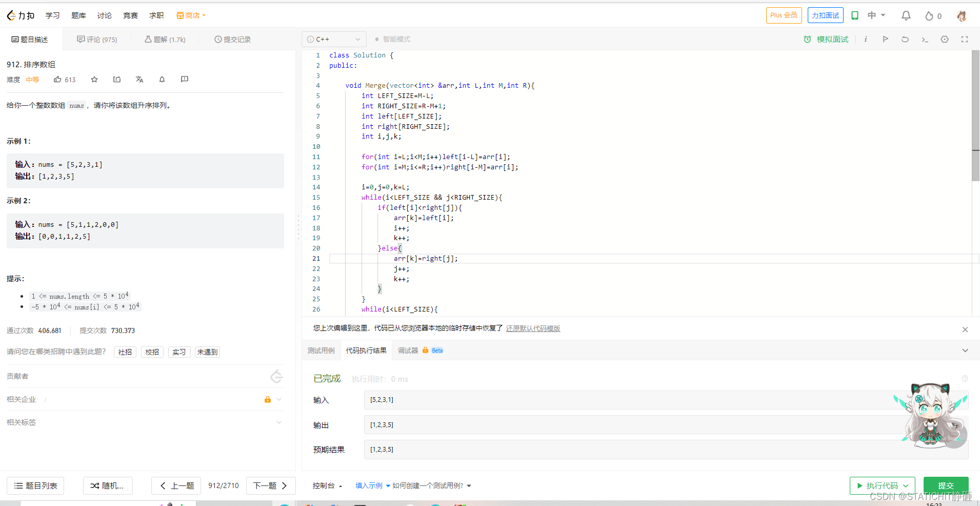Switch to the 测试用例 tab
Image resolution: width=980 pixels, height=506 pixels.
321,351
